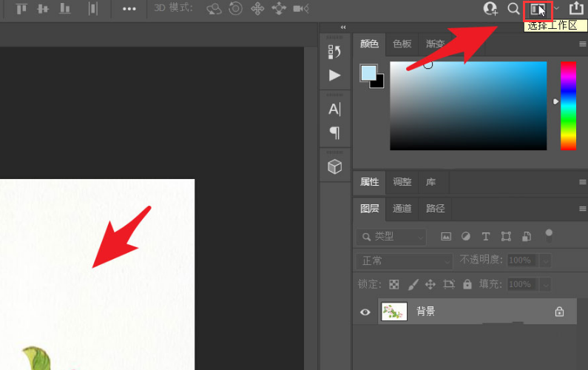Screen dimensions: 588x370
Task: Toggle lock transparent pixels
Action: tap(393, 284)
